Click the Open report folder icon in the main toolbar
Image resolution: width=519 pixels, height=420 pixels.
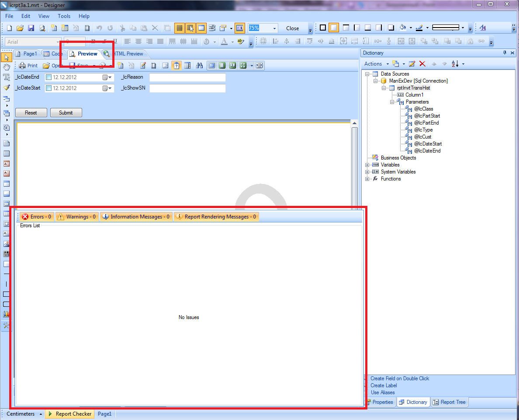(20, 28)
